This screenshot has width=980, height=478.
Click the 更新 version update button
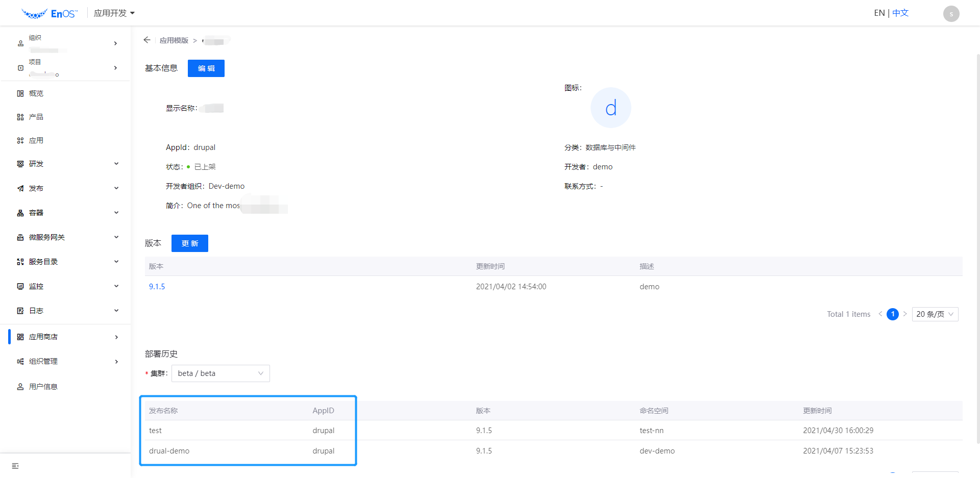point(189,243)
